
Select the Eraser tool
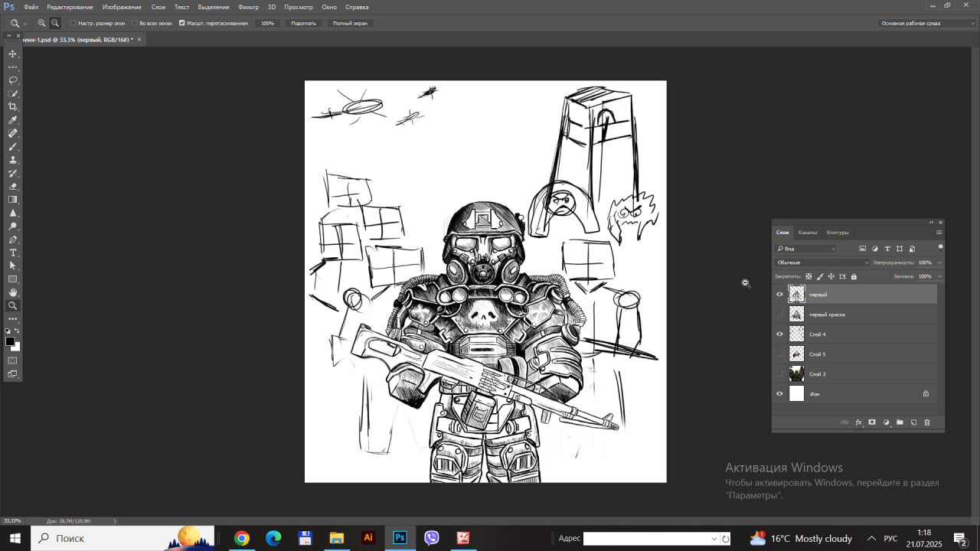(12, 186)
